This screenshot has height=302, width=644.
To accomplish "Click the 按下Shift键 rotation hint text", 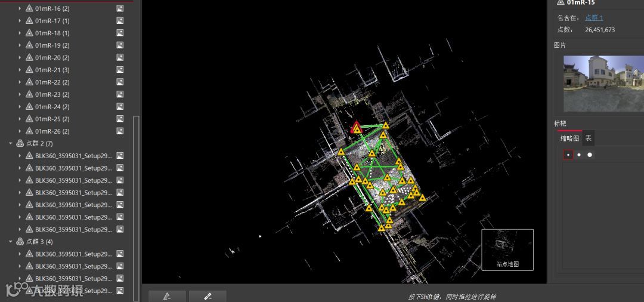I will coord(452,297).
